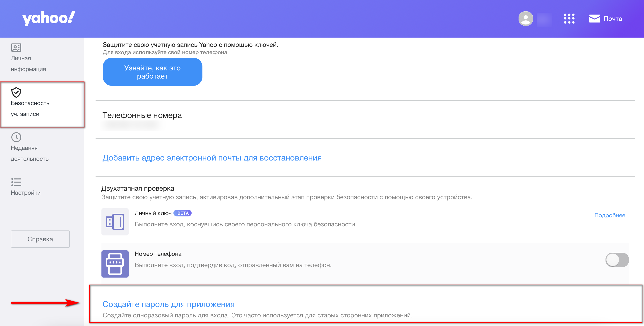This screenshot has height=326, width=644.
Task: Open Создайте пароль для приложения link
Action: click(168, 304)
